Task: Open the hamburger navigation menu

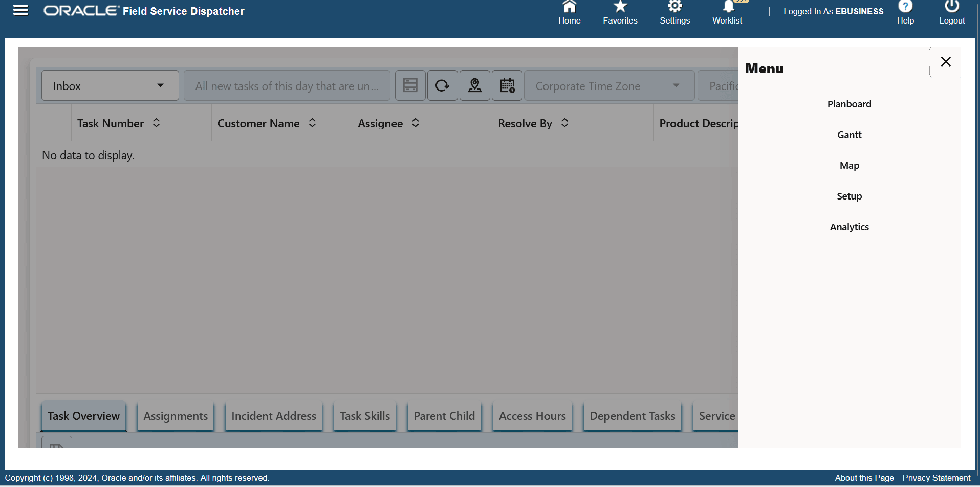Action: click(20, 10)
